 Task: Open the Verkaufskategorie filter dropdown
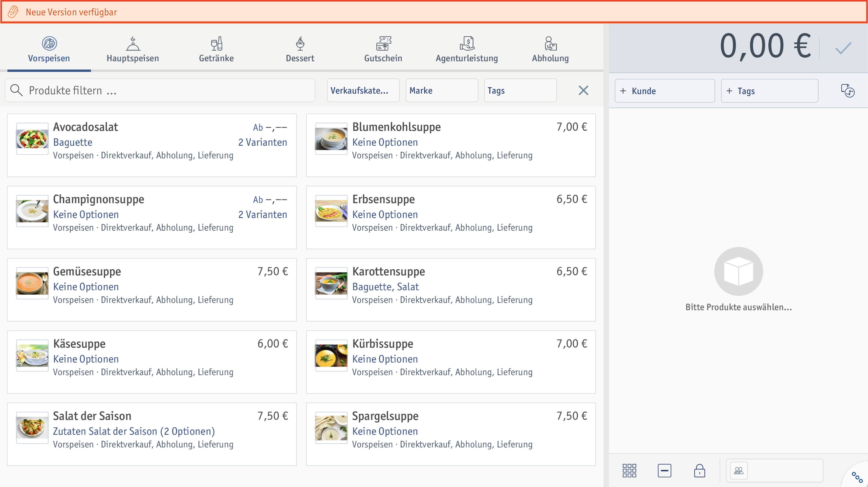(363, 90)
